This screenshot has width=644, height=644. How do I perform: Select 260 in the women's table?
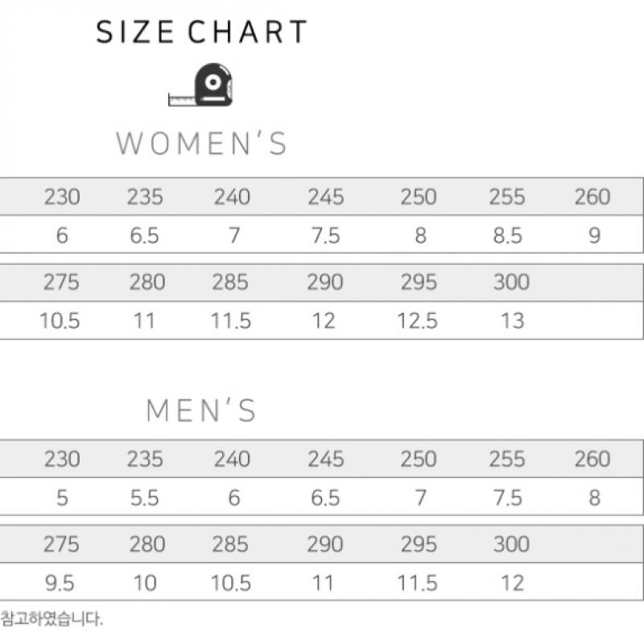point(592,196)
